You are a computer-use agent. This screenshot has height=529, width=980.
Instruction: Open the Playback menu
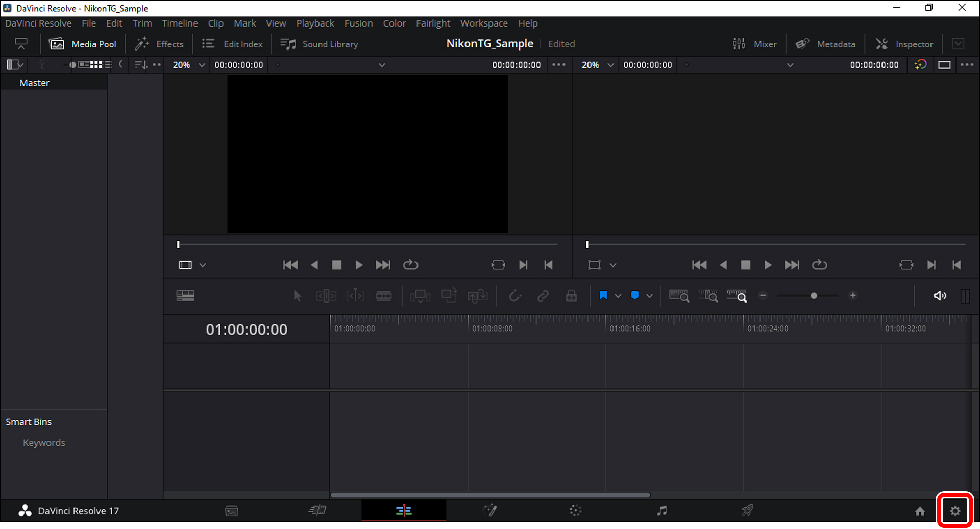click(x=315, y=23)
